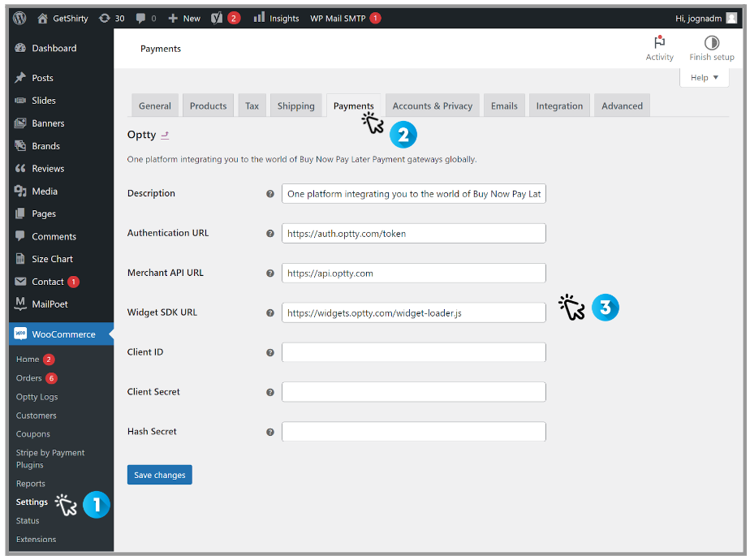Click into the Client ID field

[x=413, y=352]
